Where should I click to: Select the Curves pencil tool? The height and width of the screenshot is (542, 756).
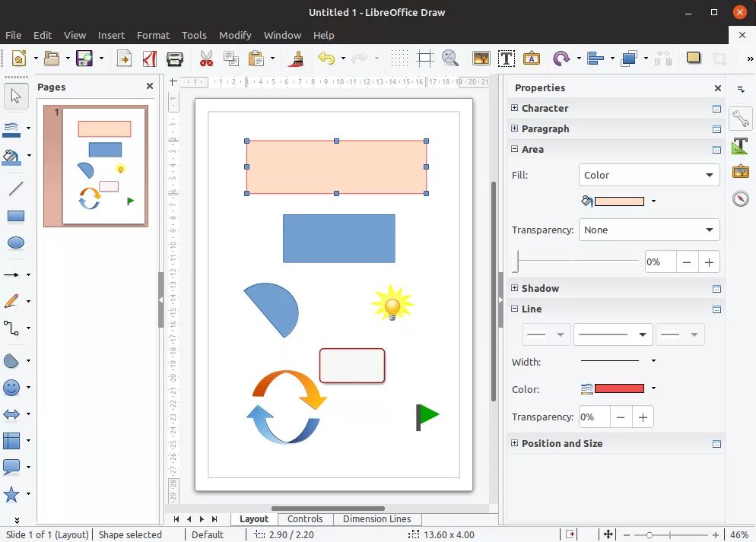[x=11, y=301]
